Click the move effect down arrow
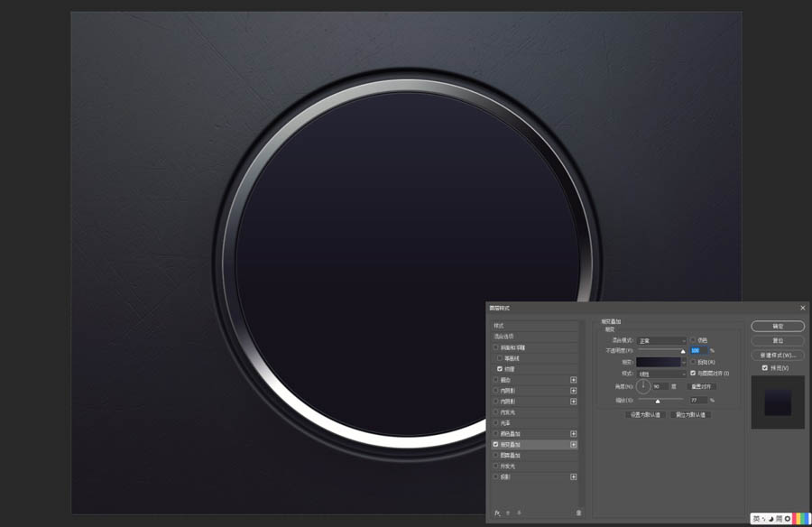Screen dimensions: 812x527 click(519, 513)
